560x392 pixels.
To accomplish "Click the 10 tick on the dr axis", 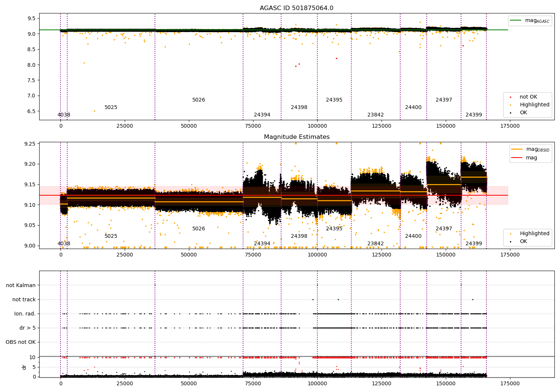I will click(x=32, y=358).
